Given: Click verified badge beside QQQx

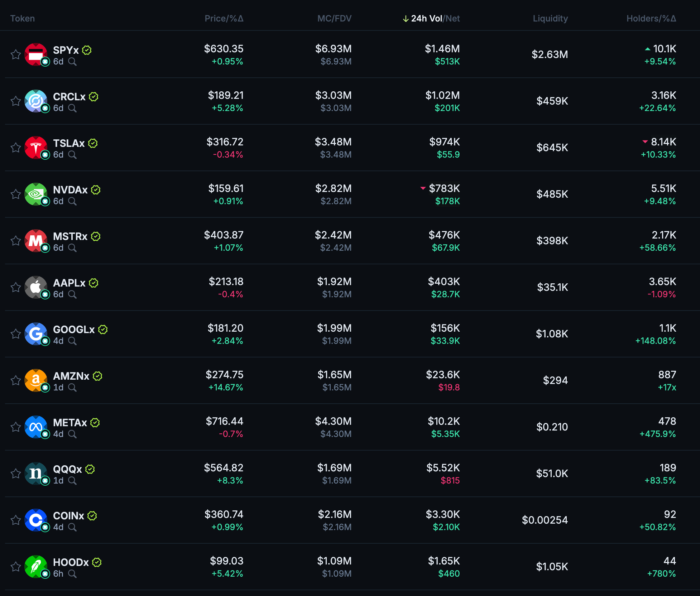Looking at the screenshot, I should [90, 469].
